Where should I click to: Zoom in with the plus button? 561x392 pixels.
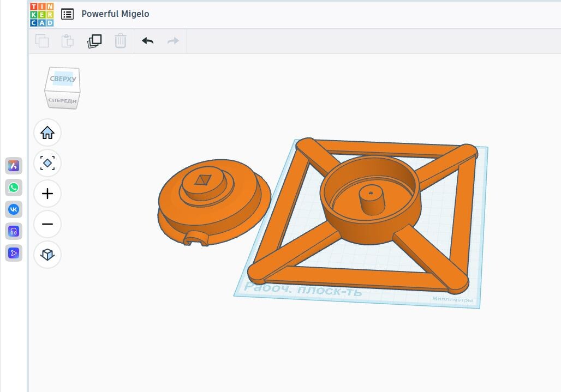pos(47,194)
